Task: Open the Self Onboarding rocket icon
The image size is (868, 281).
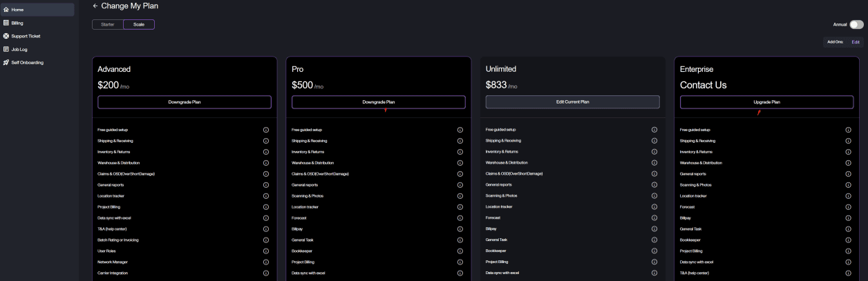Action: click(6, 62)
